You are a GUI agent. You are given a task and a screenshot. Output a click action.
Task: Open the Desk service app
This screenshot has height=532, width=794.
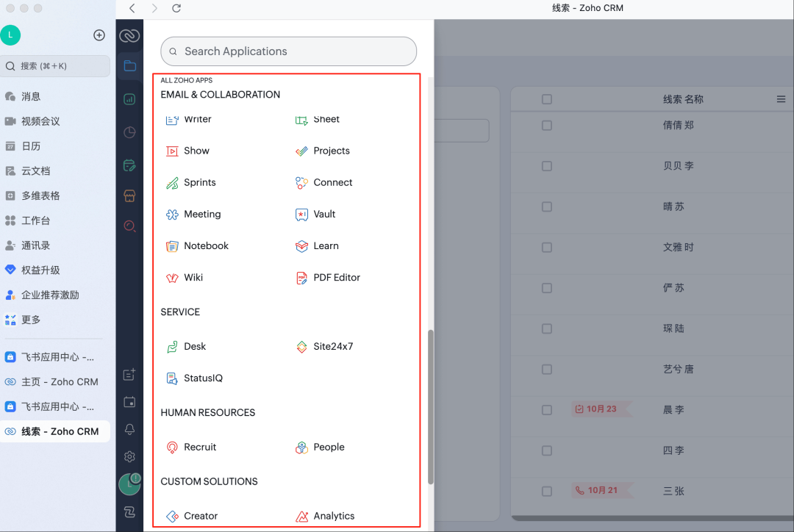(186, 347)
